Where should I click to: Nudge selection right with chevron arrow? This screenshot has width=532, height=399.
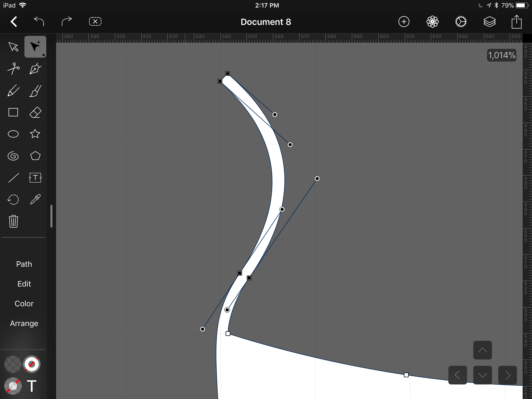(507, 375)
